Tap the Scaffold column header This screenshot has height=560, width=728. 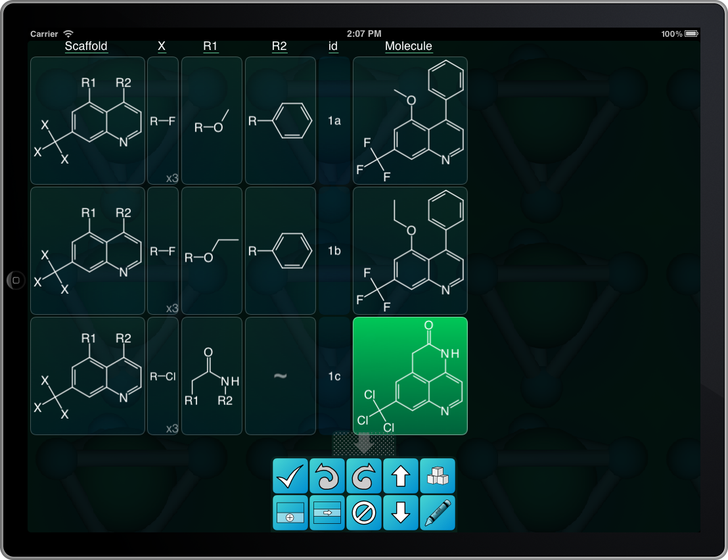(x=86, y=46)
